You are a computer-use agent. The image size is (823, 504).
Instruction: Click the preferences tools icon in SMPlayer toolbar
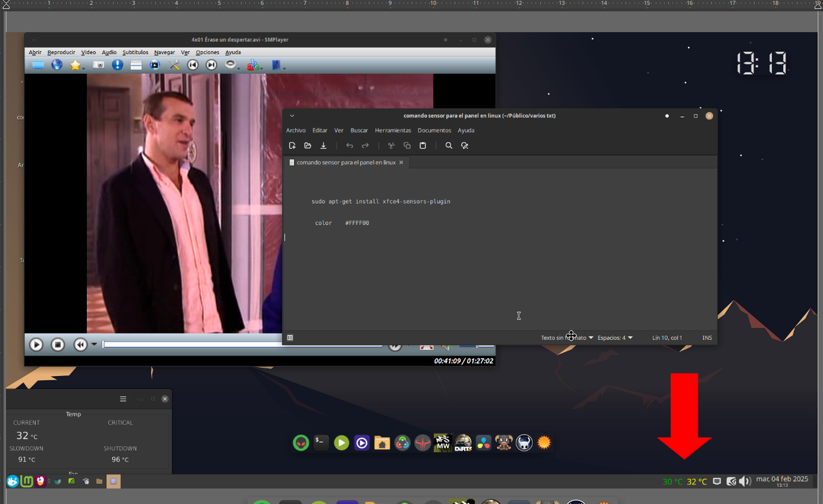174,65
